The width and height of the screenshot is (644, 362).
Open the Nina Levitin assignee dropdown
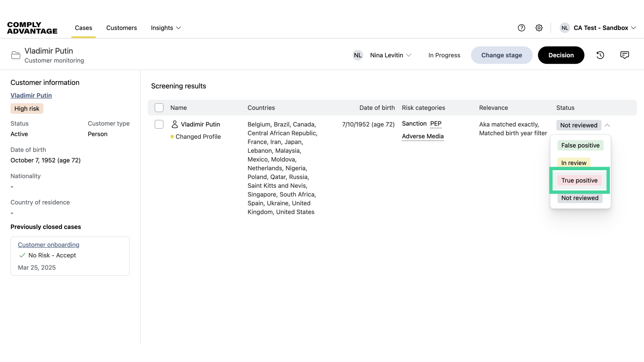(x=390, y=55)
